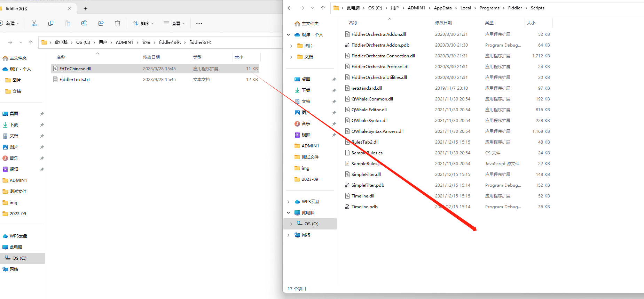The width and height of the screenshot is (644, 299).
Task: Open the 查看 view dropdown
Action: coord(174,23)
